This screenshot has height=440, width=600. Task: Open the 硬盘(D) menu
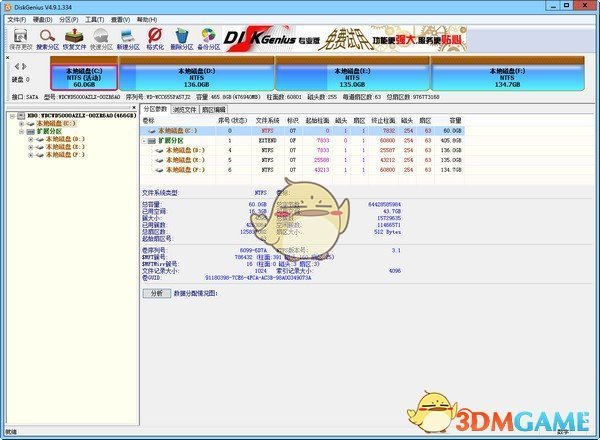[x=42, y=20]
